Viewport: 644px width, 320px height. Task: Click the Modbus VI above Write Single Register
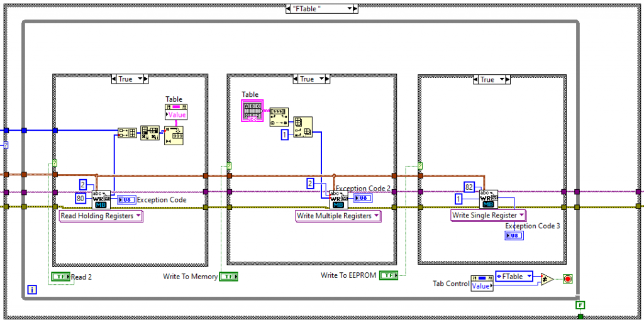[x=489, y=199]
